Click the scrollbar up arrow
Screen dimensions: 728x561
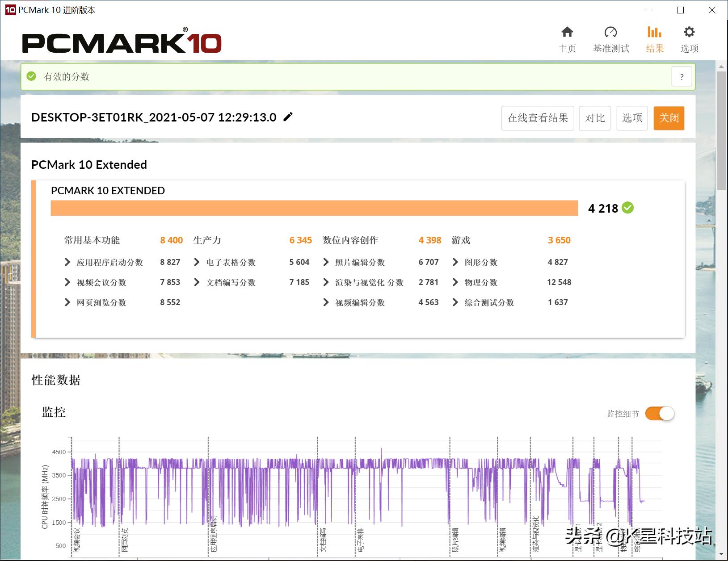click(721, 67)
